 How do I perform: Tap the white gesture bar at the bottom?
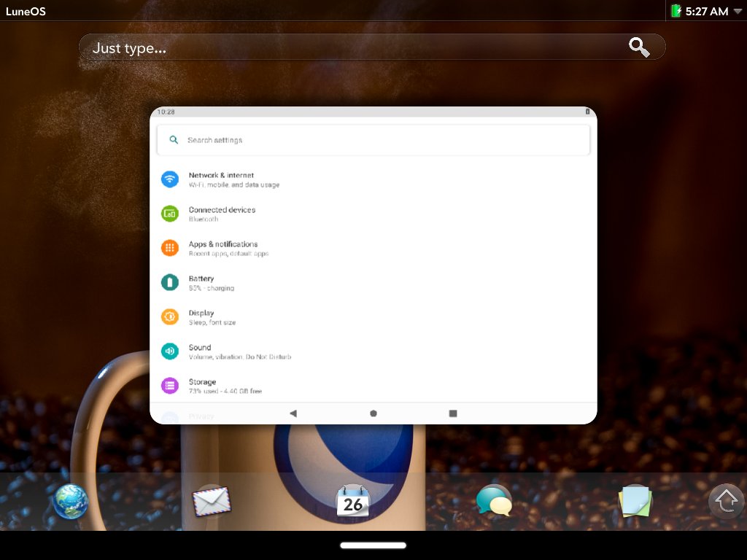(373, 545)
